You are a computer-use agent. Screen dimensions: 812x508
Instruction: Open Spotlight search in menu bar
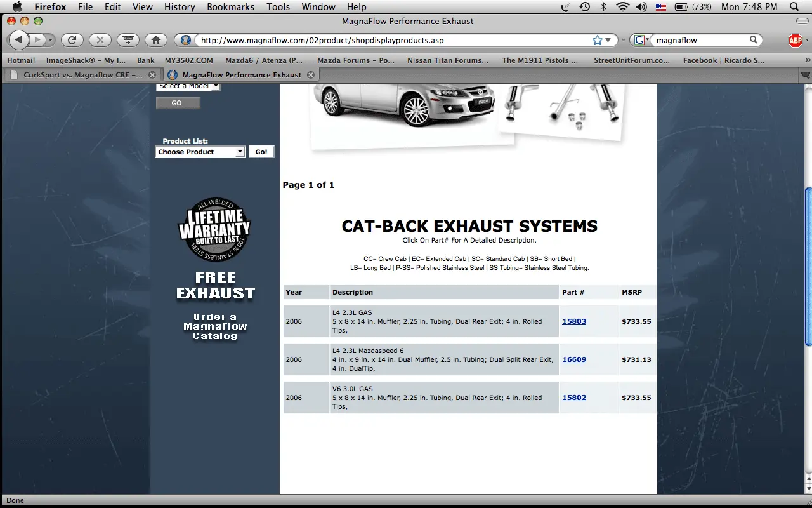[x=794, y=7]
